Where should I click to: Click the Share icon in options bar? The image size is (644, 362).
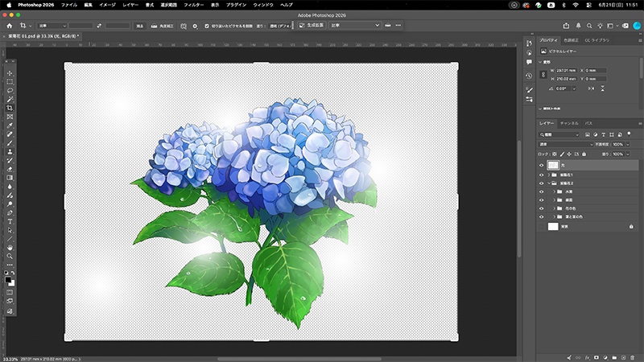[566, 26]
